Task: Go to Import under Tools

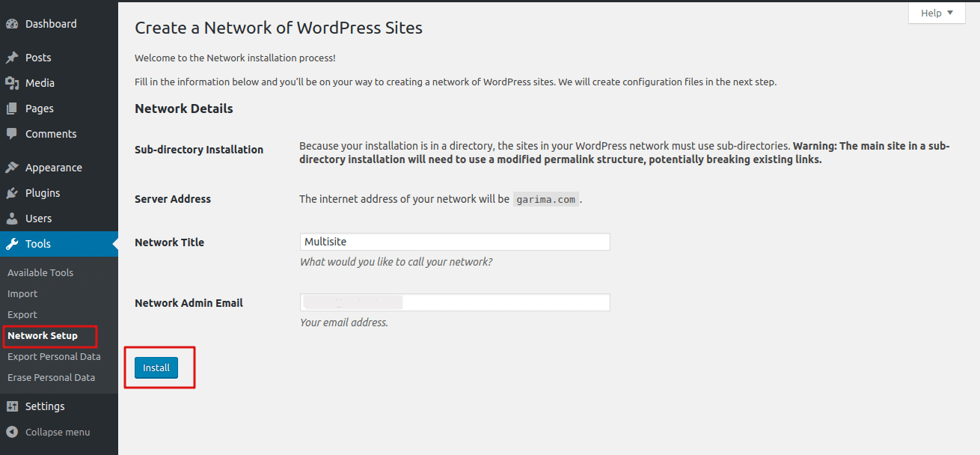Action: (22, 293)
